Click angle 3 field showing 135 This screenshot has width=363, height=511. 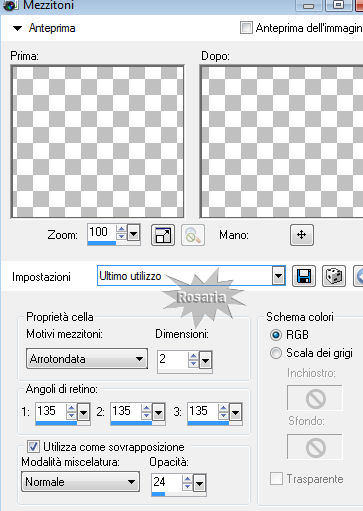(x=203, y=411)
